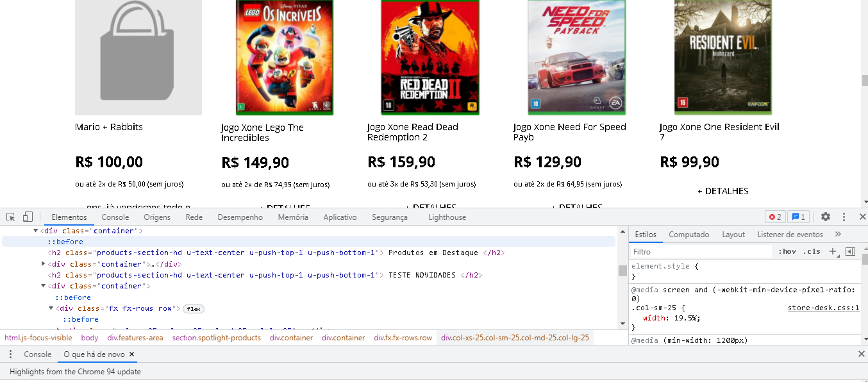Click the flex badge on fx-rows div
The height and width of the screenshot is (382, 868).
194,309
